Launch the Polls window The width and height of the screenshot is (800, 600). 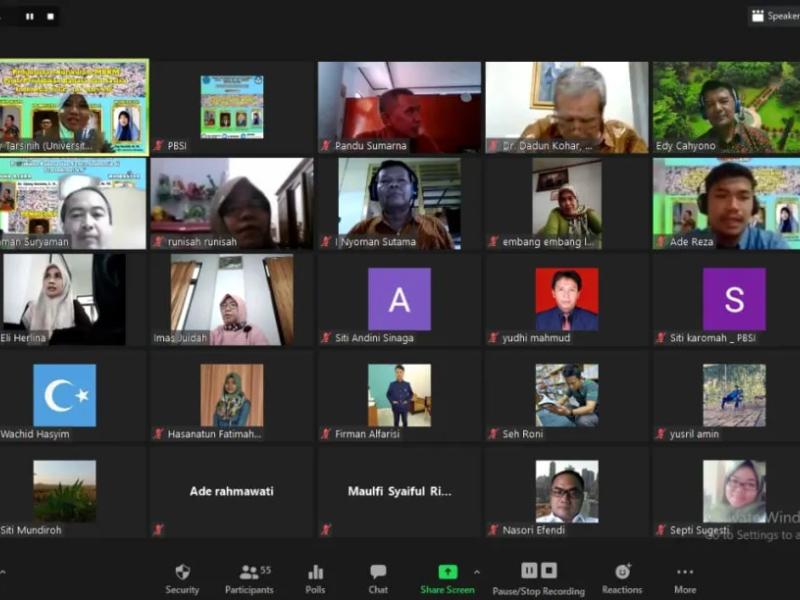click(x=315, y=578)
